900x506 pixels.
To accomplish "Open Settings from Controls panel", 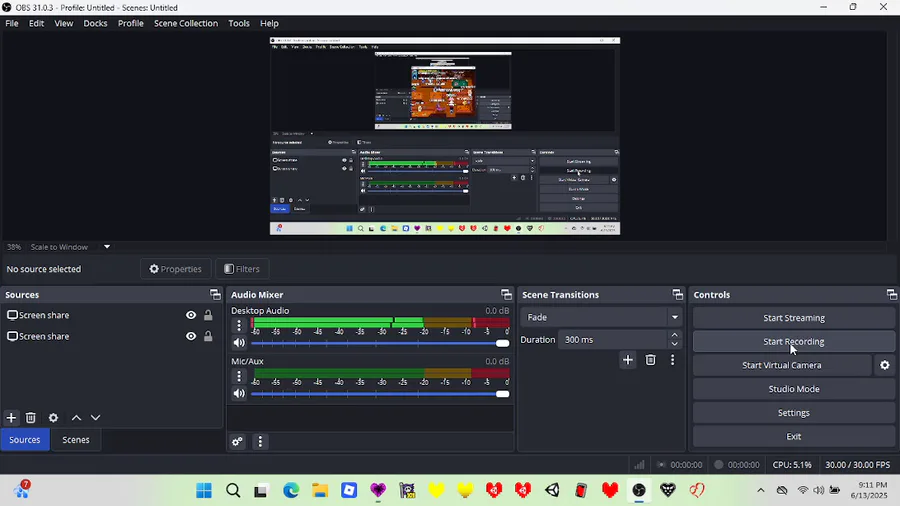I will [794, 412].
